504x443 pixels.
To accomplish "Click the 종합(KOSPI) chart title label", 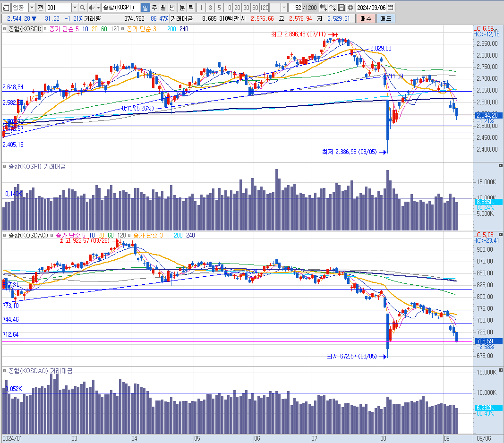I will pyautogui.click(x=25, y=29).
